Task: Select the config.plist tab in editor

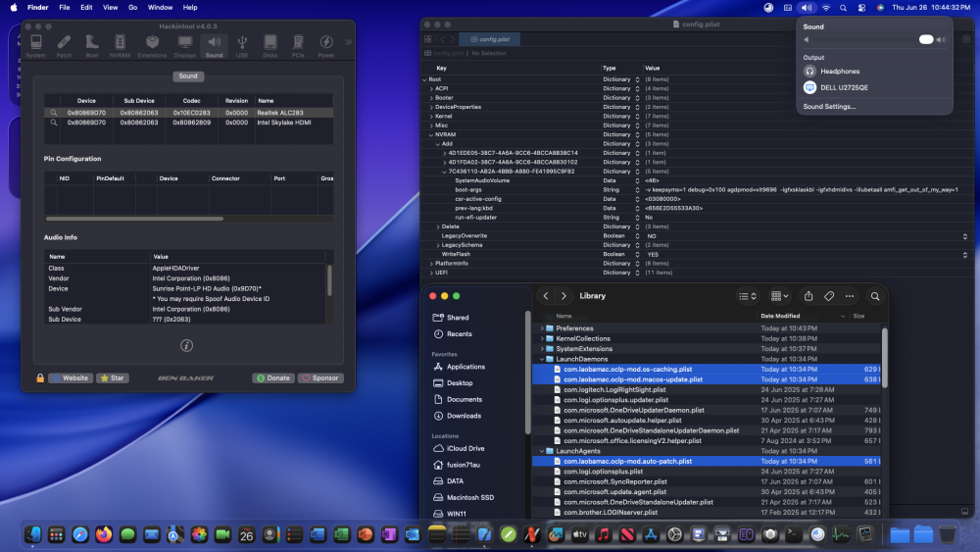Action: [x=489, y=39]
